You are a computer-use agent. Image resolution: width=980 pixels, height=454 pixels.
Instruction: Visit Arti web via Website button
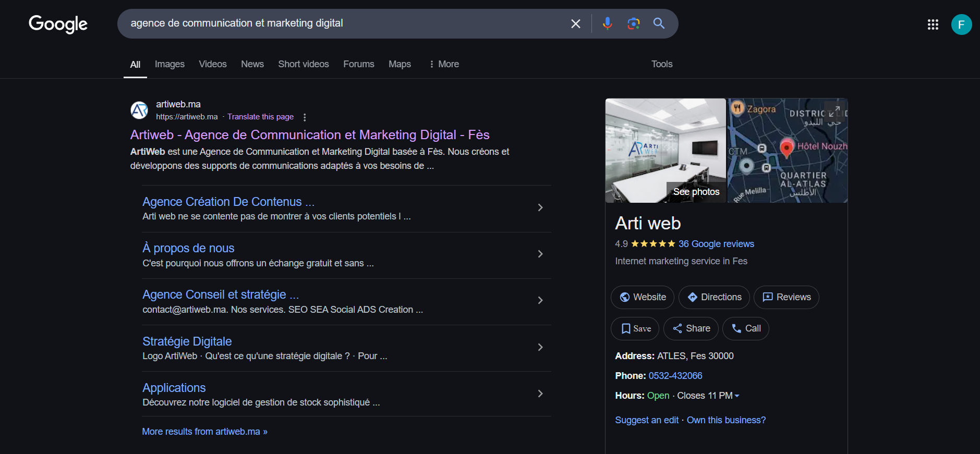643,297
